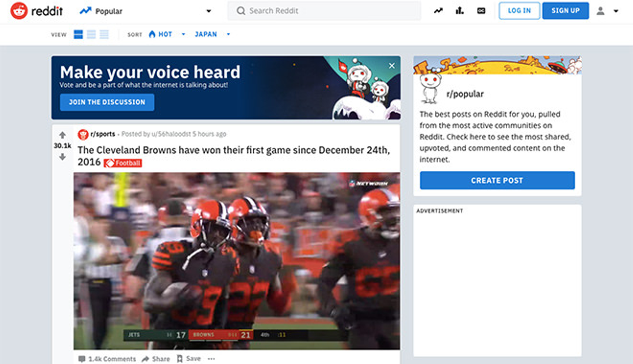This screenshot has height=364, width=633.
Task: Click the comment bubble icon
Action: coord(82,359)
